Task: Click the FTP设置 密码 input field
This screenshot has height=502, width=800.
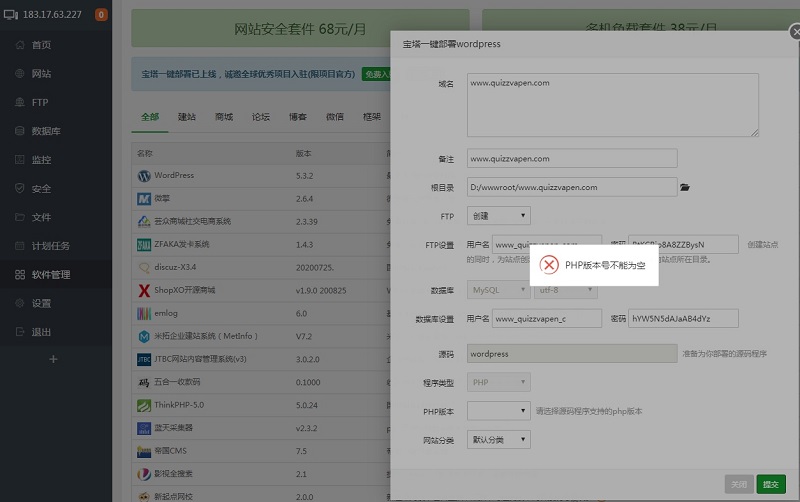Action: (x=683, y=244)
